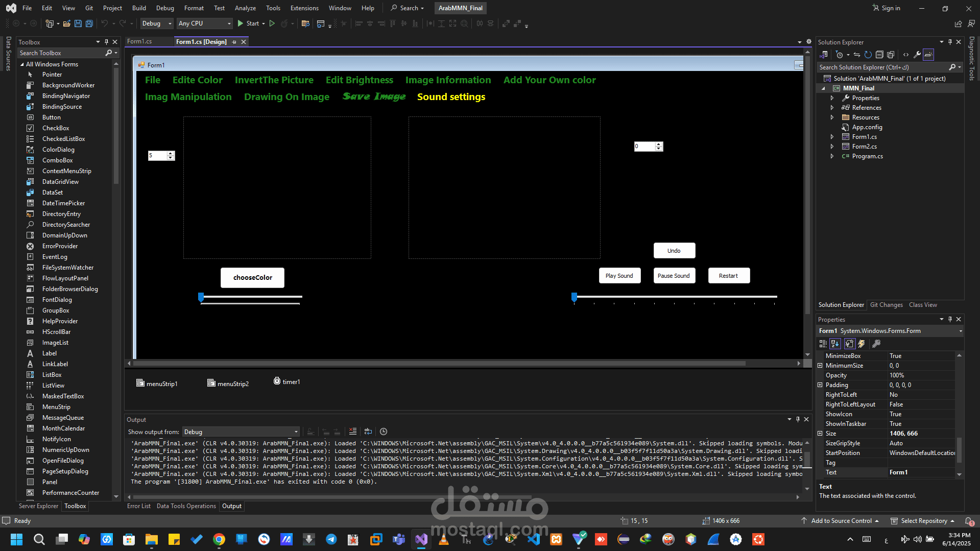Click the Pause Sound button on the form
The height and width of the screenshot is (551, 980).
674,276
